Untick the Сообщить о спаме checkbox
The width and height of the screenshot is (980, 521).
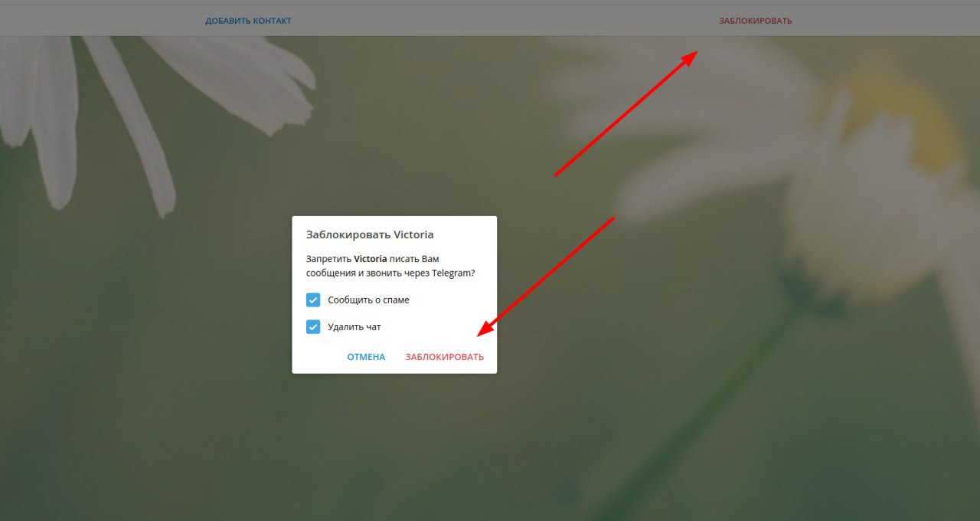(313, 300)
